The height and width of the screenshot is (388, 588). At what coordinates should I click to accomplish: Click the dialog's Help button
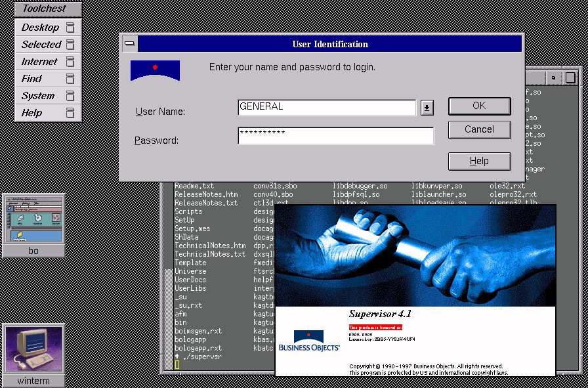479,161
